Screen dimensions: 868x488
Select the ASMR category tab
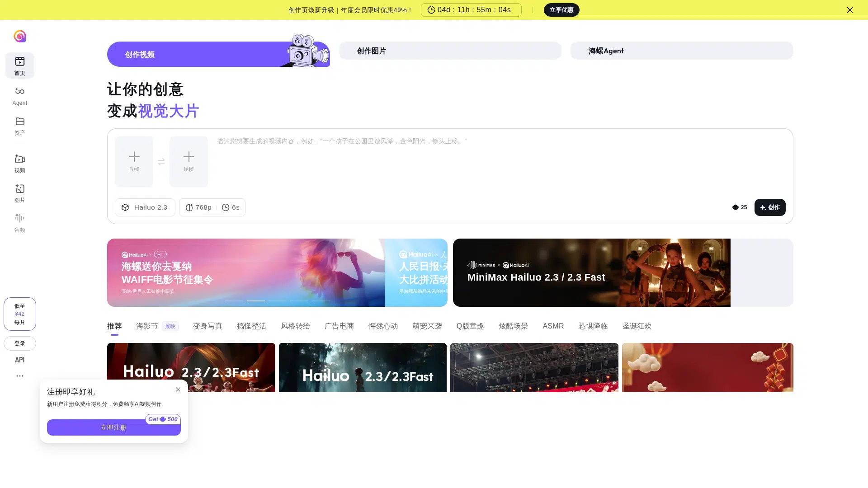click(553, 326)
